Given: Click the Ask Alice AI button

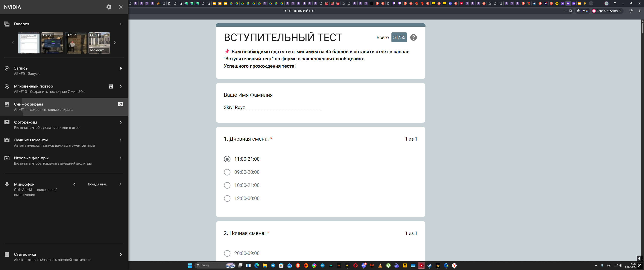Looking at the screenshot, I should point(607,11).
